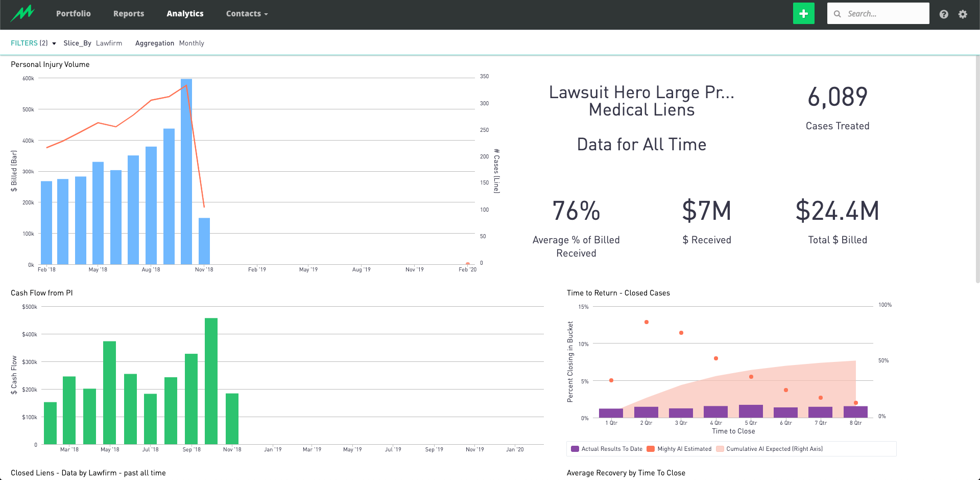The height and width of the screenshot is (480, 980).
Task: Click the Lawsuit Hero Large Pr... heading
Action: pos(641,92)
